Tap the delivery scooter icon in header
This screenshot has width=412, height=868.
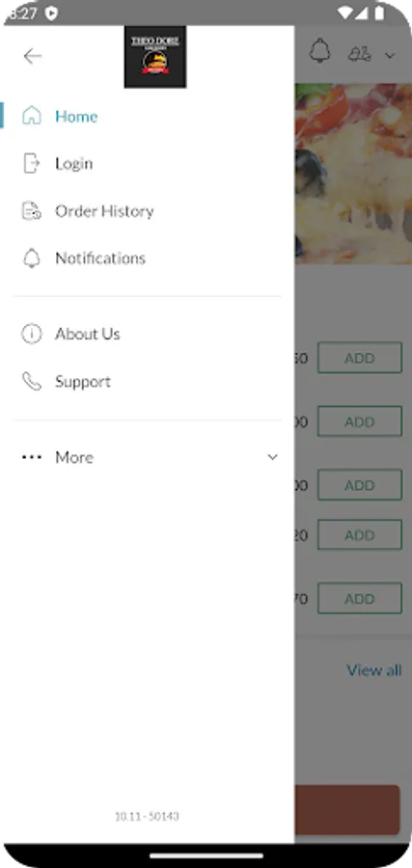click(359, 54)
